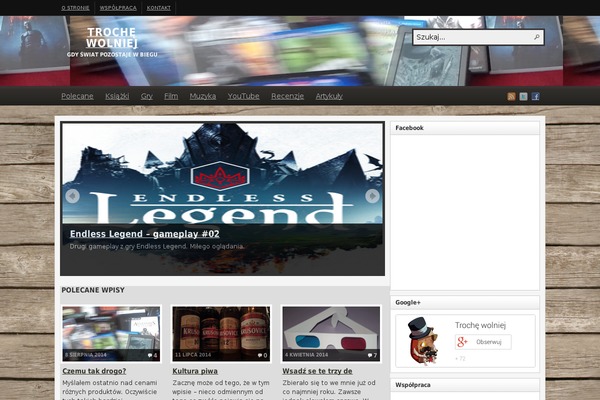Image resolution: width=600 pixels, height=400 pixels.
Task: Click 11 lipca 2014 date label
Action: click(193, 355)
